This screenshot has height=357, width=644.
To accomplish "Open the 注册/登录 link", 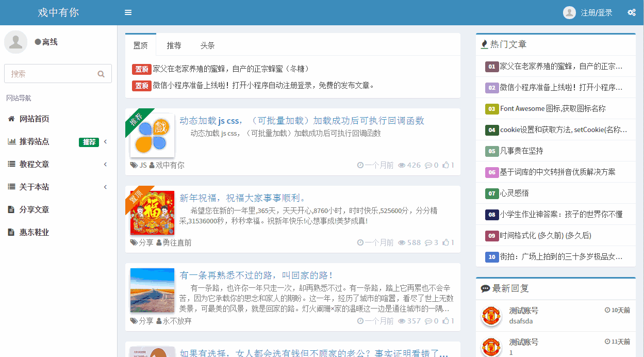I will coord(598,12).
